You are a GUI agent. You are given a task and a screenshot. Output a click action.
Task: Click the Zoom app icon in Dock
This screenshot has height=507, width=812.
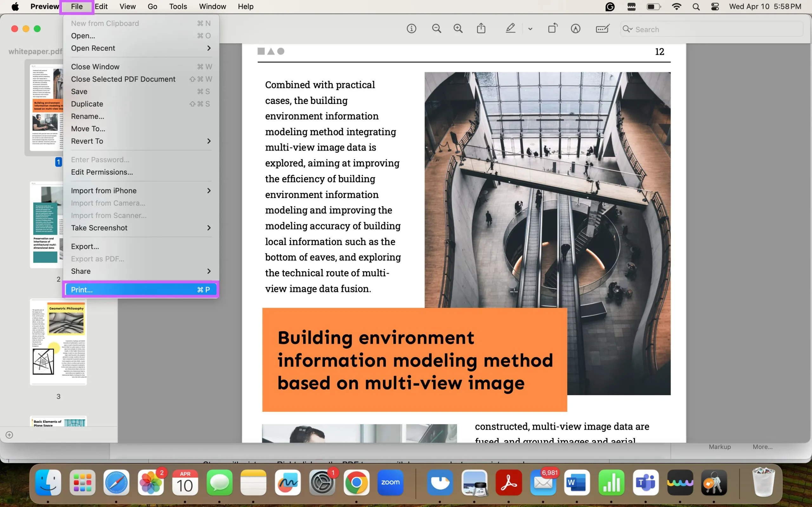[x=390, y=483]
